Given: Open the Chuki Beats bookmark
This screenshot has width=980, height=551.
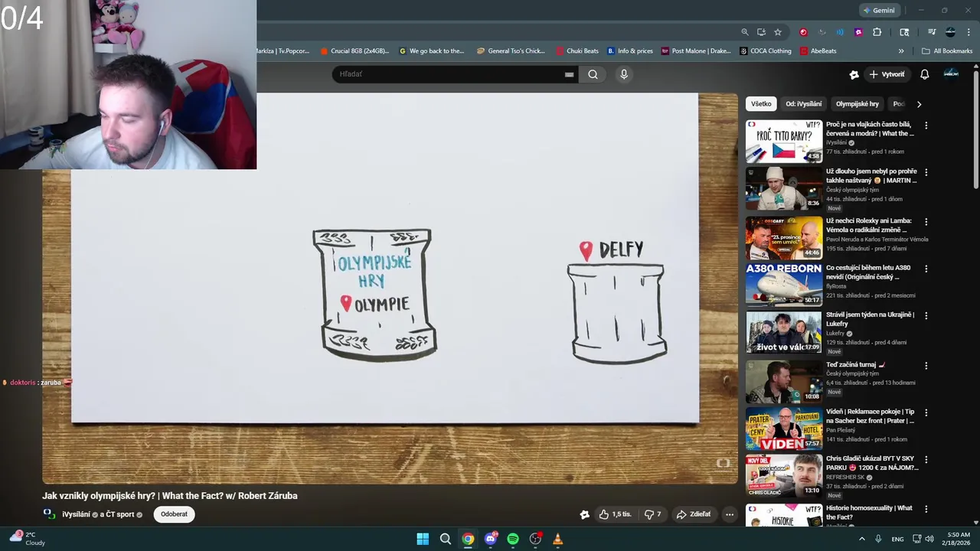Looking at the screenshot, I should (577, 51).
